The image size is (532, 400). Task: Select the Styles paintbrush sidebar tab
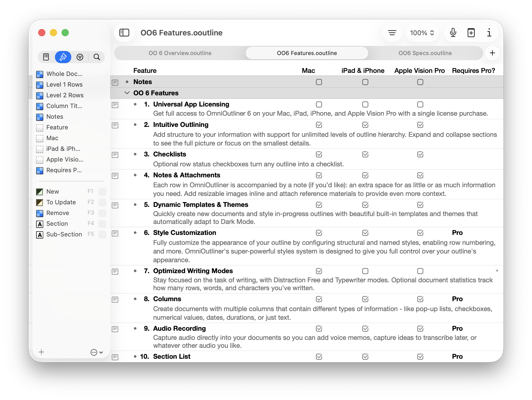(63, 57)
